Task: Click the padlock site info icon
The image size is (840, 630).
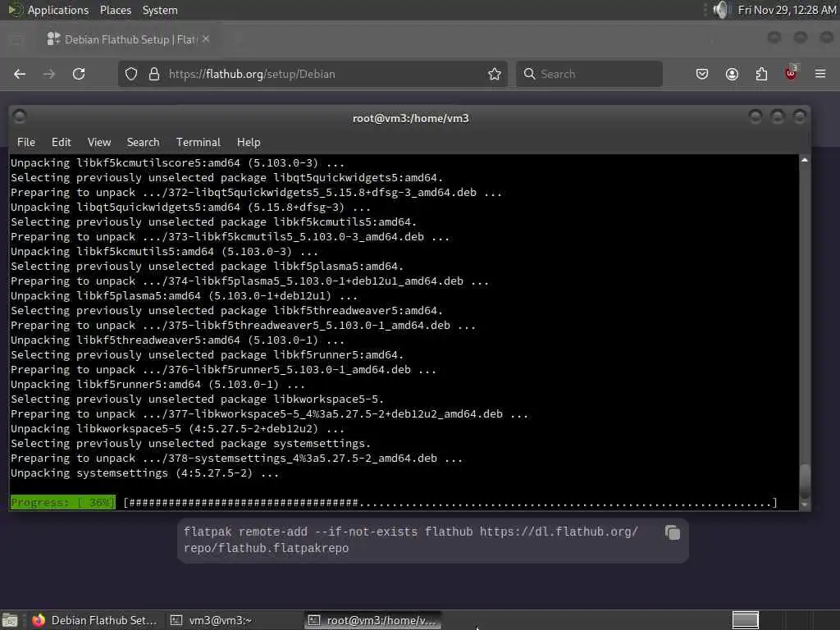Action: [x=154, y=74]
